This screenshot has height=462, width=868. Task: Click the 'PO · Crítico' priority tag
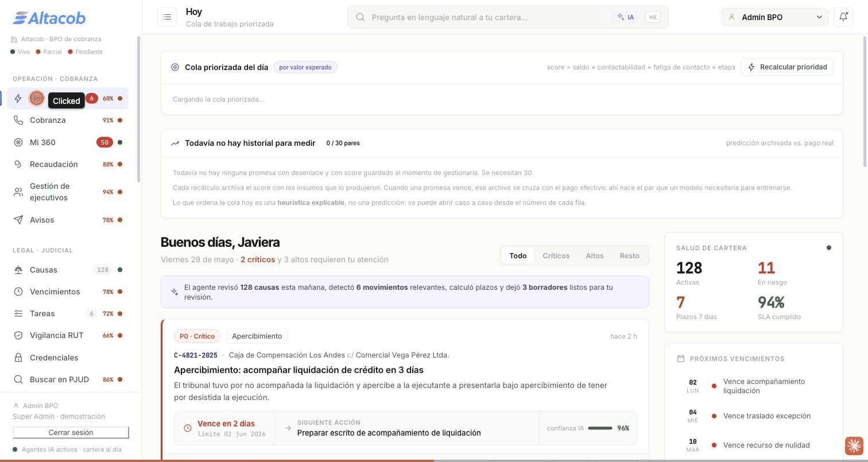click(x=197, y=336)
